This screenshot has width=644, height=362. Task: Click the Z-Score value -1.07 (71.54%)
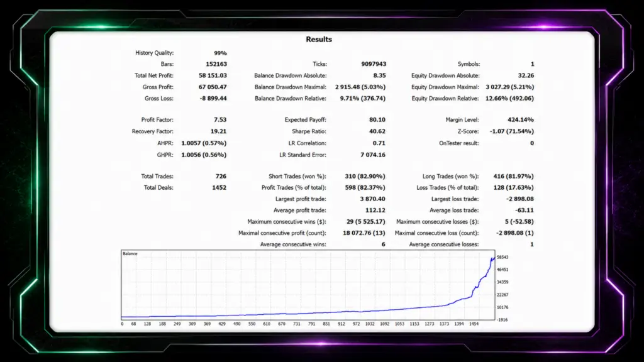pyautogui.click(x=512, y=131)
